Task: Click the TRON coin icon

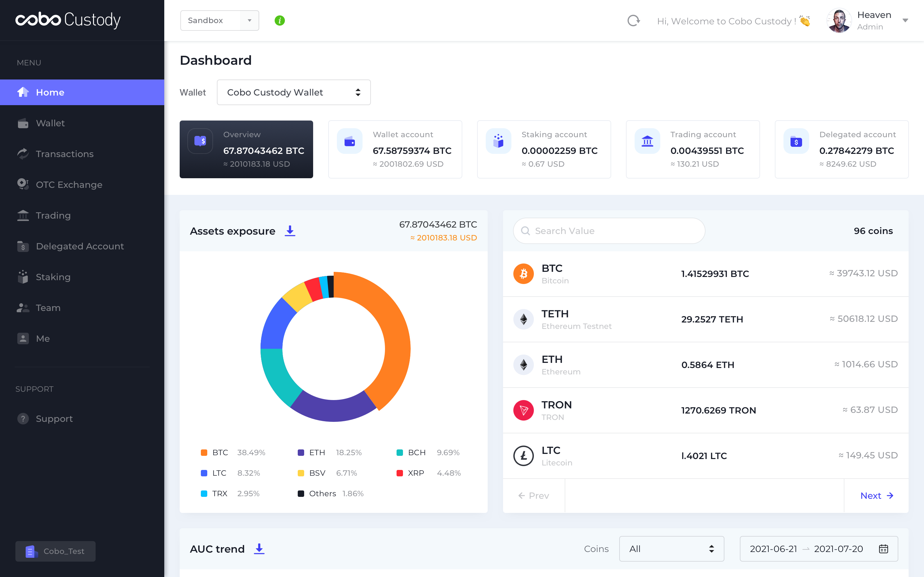Action: point(524,410)
